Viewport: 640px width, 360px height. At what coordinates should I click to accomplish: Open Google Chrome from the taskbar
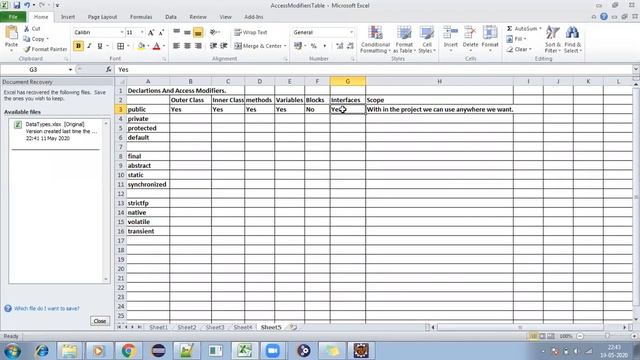128,350
